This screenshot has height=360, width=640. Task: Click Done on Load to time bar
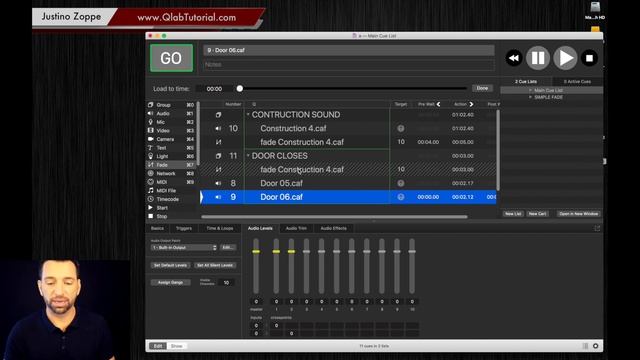click(x=482, y=88)
